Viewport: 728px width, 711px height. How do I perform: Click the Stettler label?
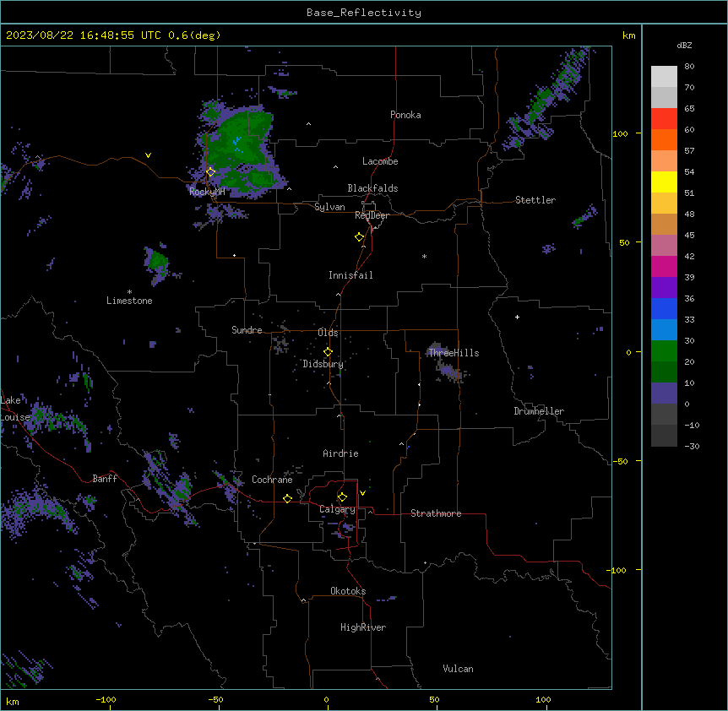coord(535,200)
